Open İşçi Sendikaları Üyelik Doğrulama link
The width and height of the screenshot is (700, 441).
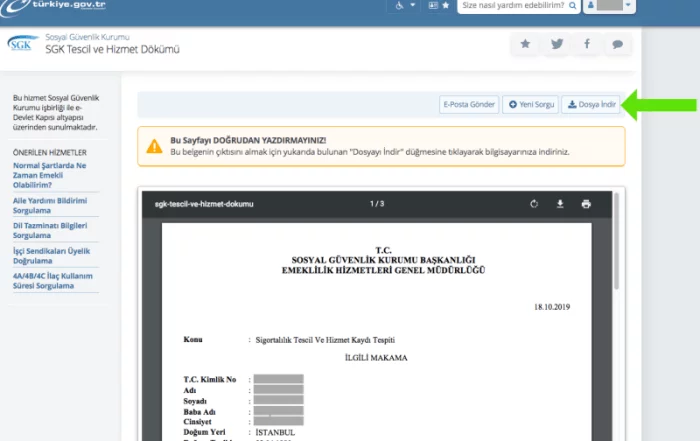pos(51,256)
